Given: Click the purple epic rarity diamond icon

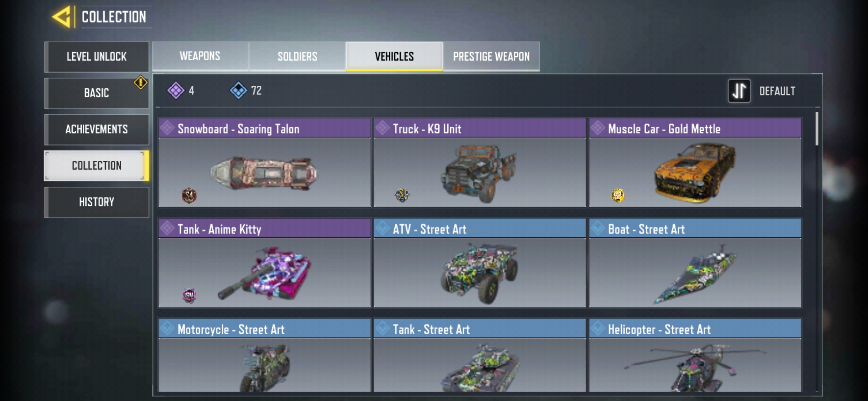Looking at the screenshot, I should click(x=176, y=90).
